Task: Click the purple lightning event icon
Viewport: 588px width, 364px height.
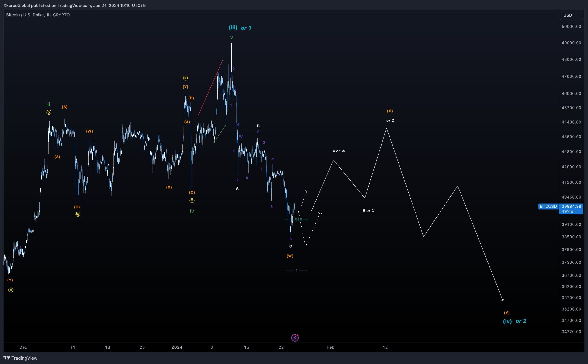Action: point(295,338)
